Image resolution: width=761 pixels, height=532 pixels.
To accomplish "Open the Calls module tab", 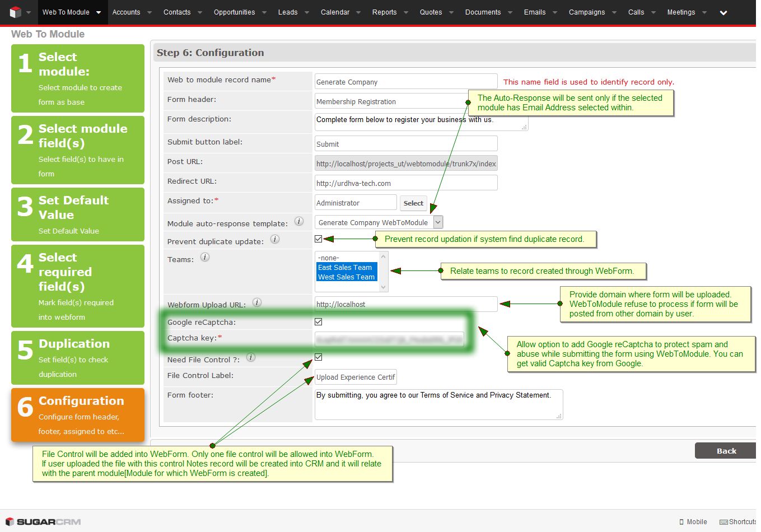I will pos(636,12).
